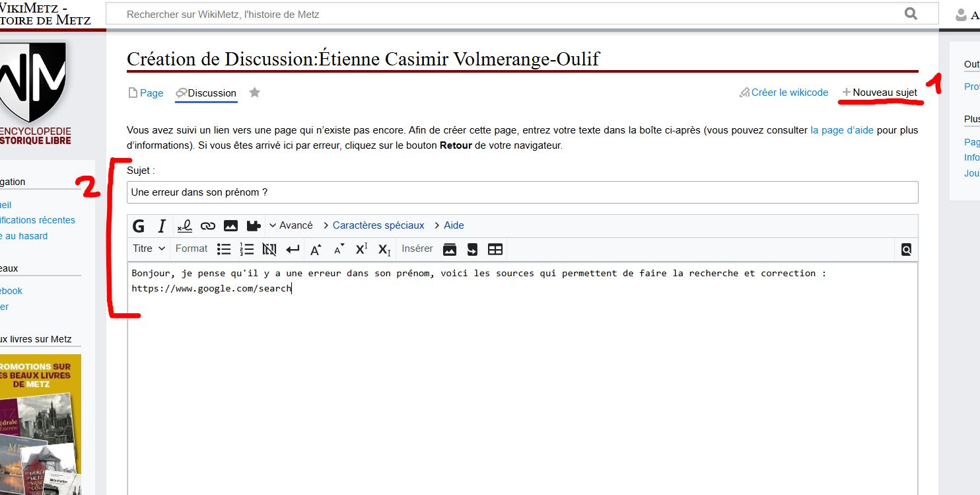The width and height of the screenshot is (980, 495).
Task: Click the Nouveau sujet link
Action: tap(884, 93)
